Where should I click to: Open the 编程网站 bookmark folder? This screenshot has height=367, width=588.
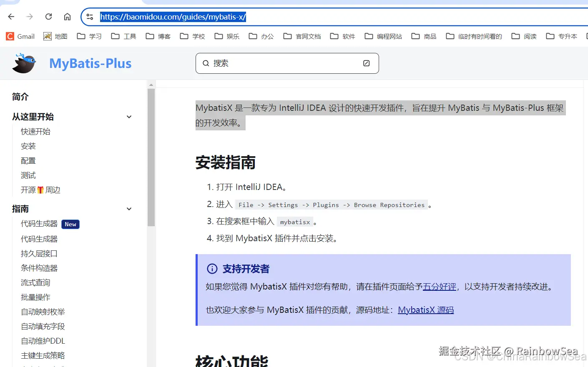383,36
